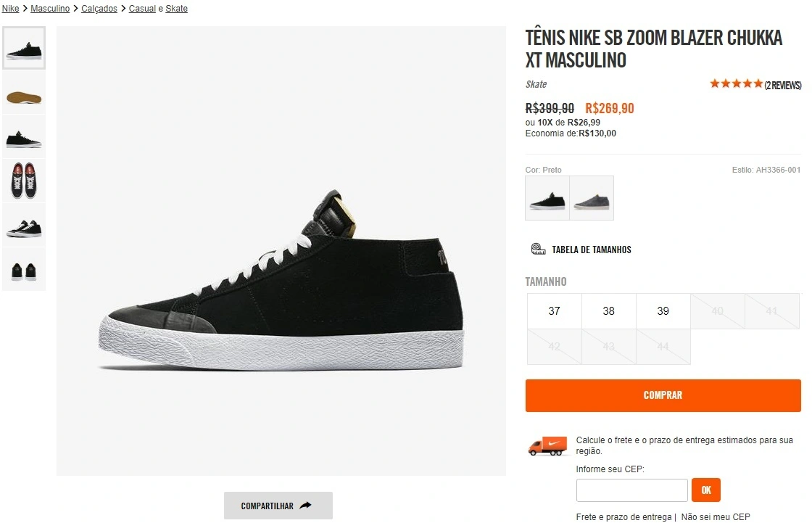View the heel view product thumbnail
Image resolution: width=812 pixels, height=523 pixels.
click(24, 268)
